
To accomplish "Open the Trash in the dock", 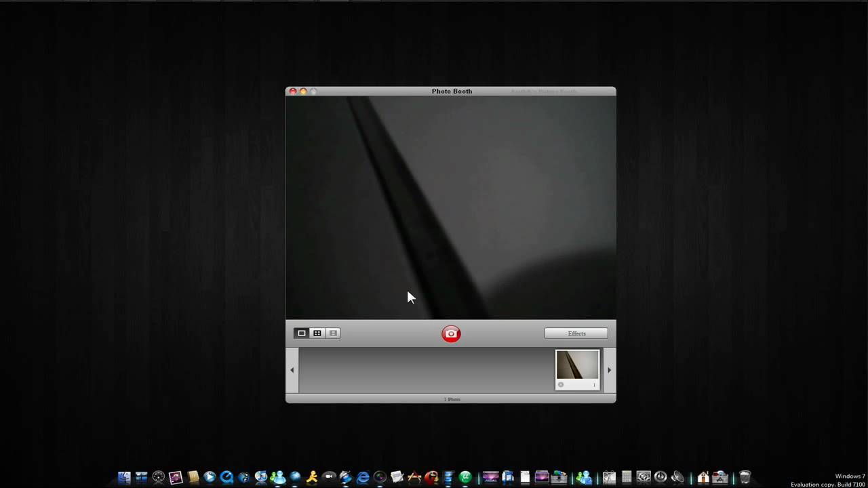I will tap(745, 477).
